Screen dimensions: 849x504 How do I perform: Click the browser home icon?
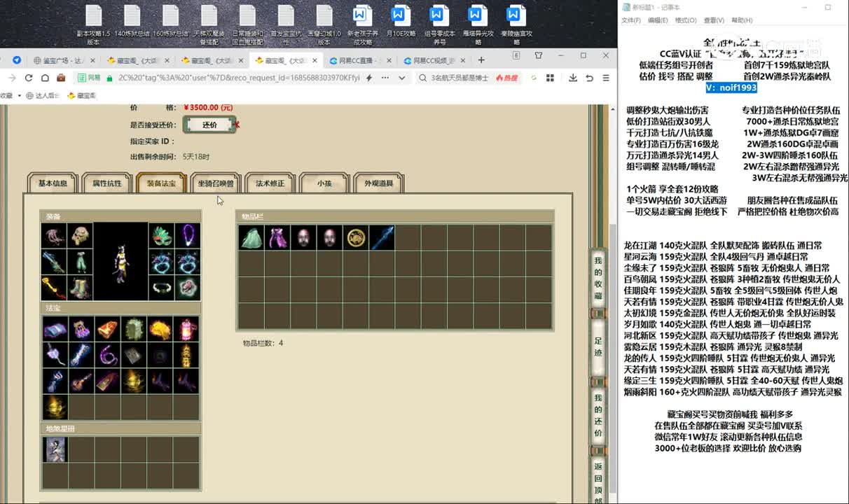(45, 78)
